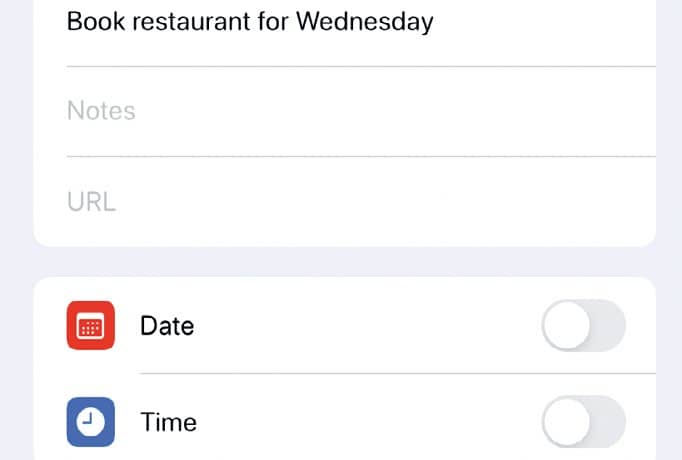Edit the 'Book restaurant for Wednesday' title
The image size is (682, 460).
[x=250, y=21]
